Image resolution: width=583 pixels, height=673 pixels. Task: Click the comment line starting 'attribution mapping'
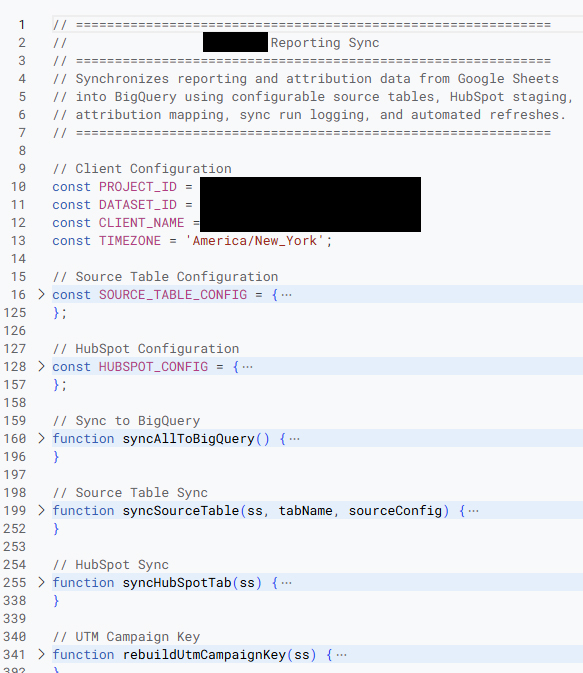pyautogui.click(x=310, y=115)
